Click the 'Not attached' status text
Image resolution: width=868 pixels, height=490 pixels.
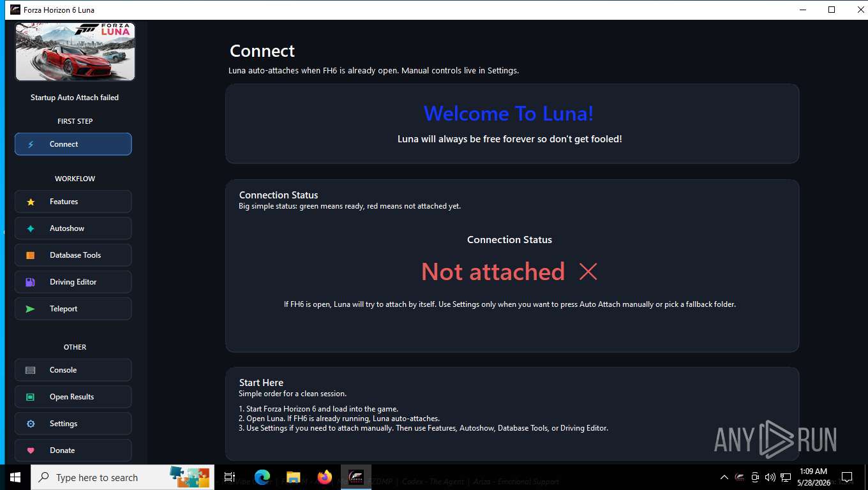[x=493, y=272]
